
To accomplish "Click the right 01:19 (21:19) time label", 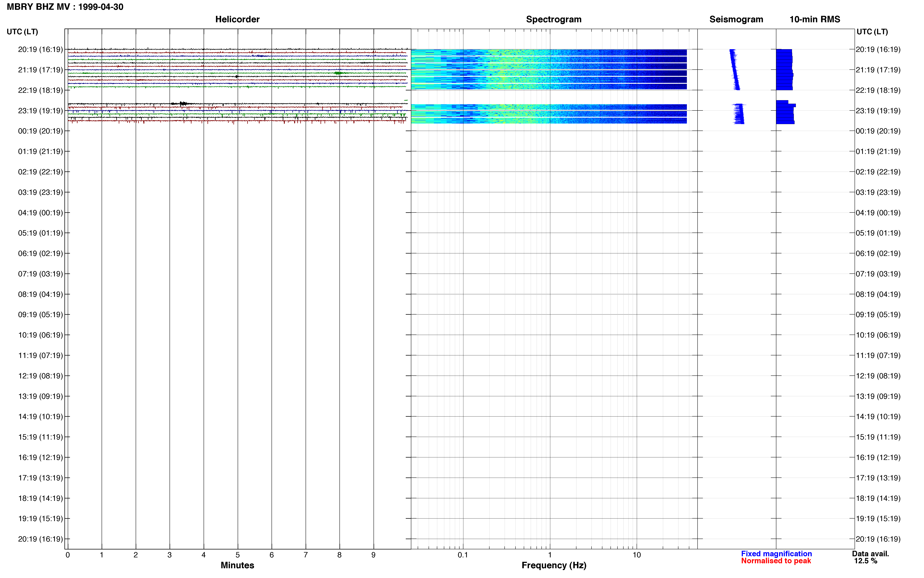I will point(878,151).
